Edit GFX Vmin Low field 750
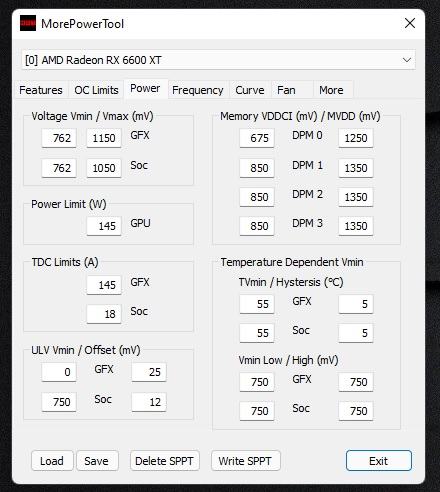 (257, 382)
